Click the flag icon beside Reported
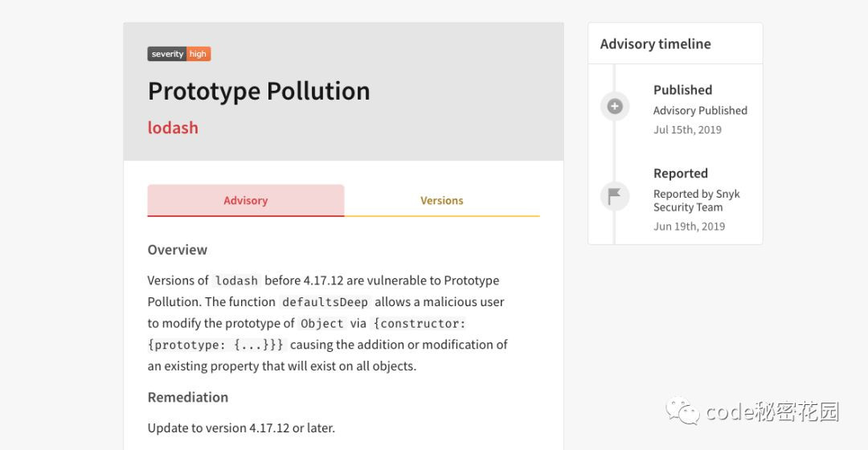 615,195
